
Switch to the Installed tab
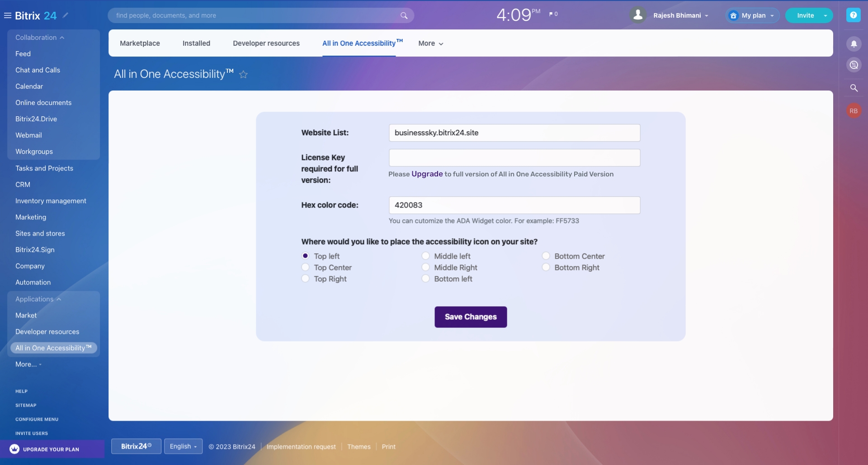coord(196,43)
